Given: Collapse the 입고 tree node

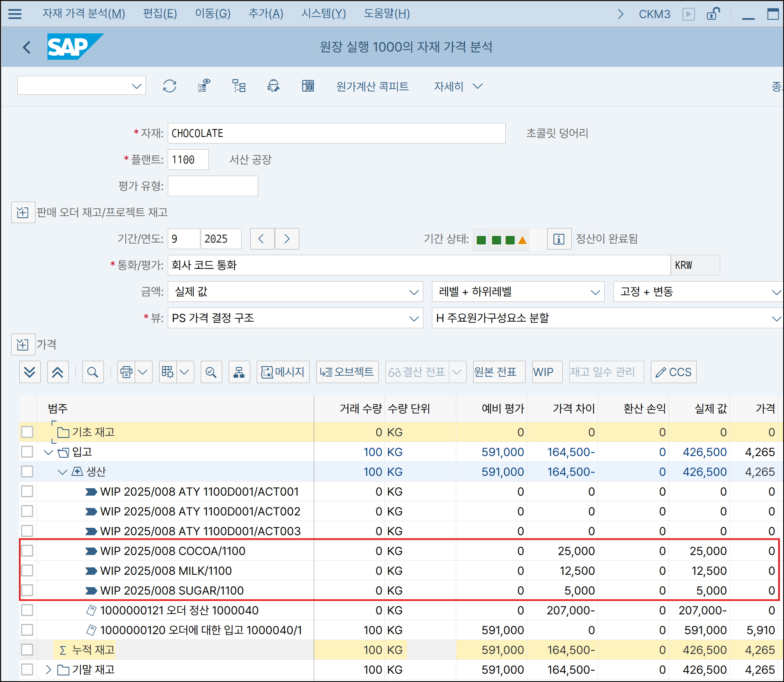Looking at the screenshot, I should pos(49,452).
